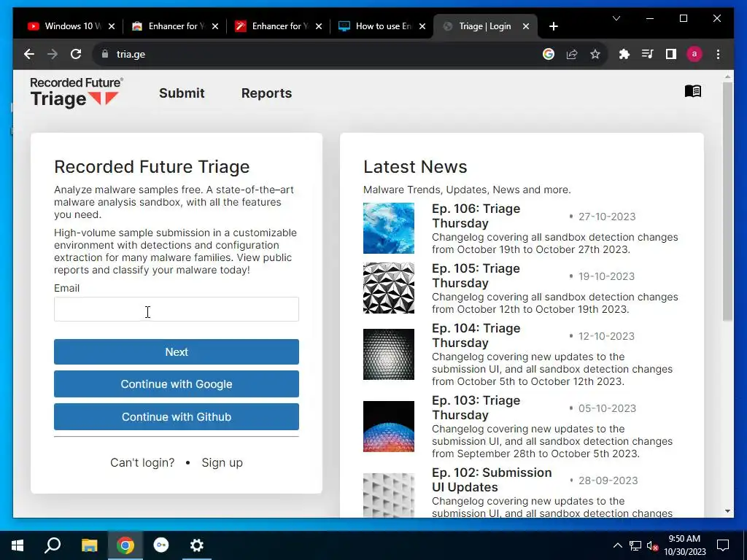Open the notification center icon

(x=723, y=545)
